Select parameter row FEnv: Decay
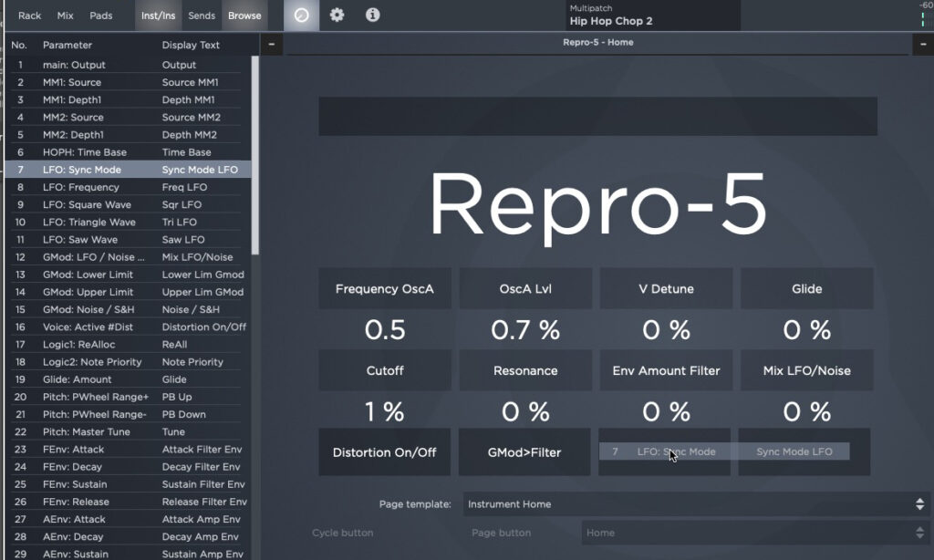 pos(128,466)
